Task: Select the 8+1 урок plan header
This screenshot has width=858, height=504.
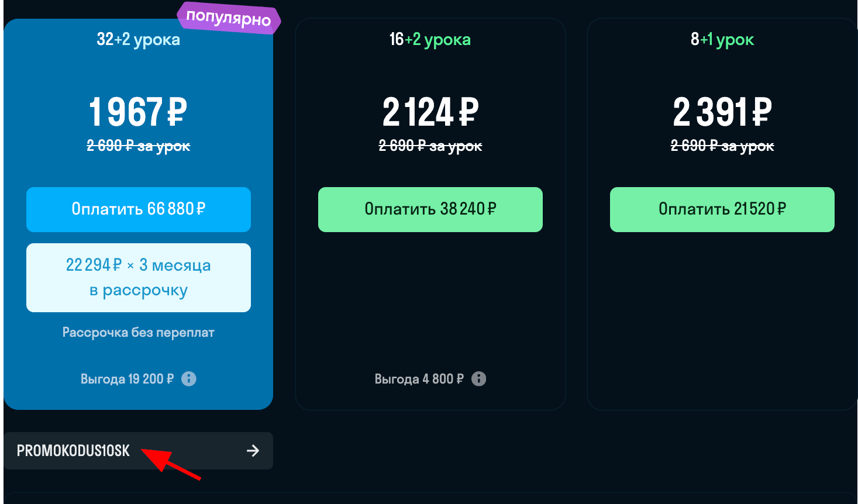Action: click(x=722, y=40)
